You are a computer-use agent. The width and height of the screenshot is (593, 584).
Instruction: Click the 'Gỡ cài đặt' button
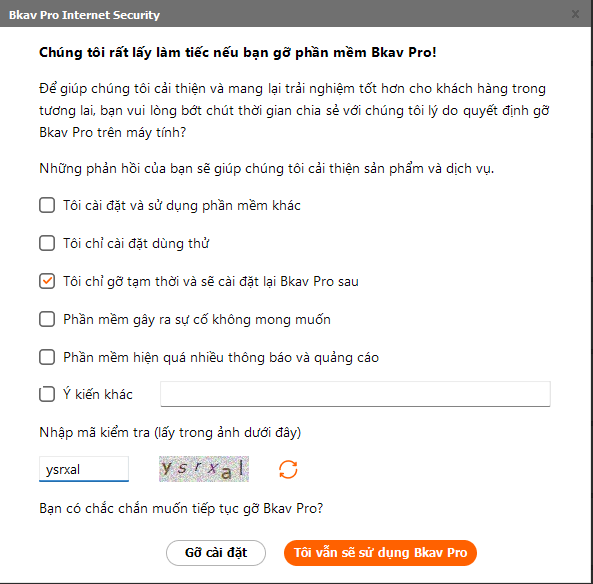pos(216,553)
